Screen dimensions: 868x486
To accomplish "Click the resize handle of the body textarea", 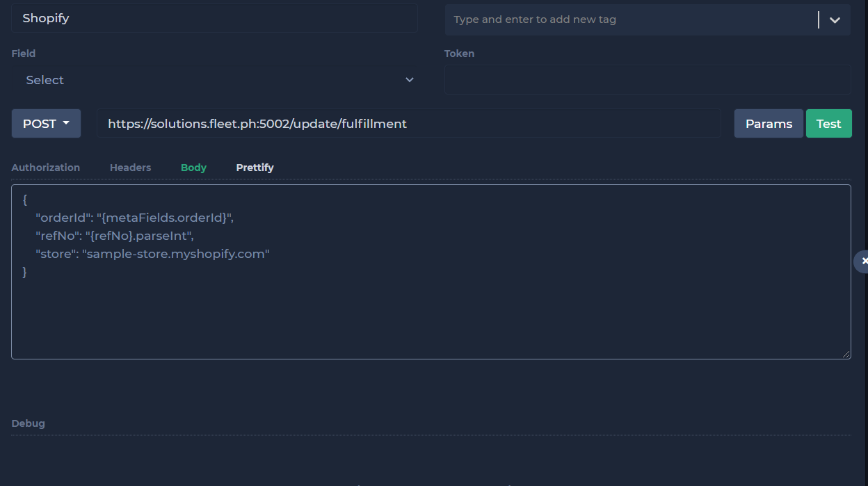I will click(x=846, y=354).
